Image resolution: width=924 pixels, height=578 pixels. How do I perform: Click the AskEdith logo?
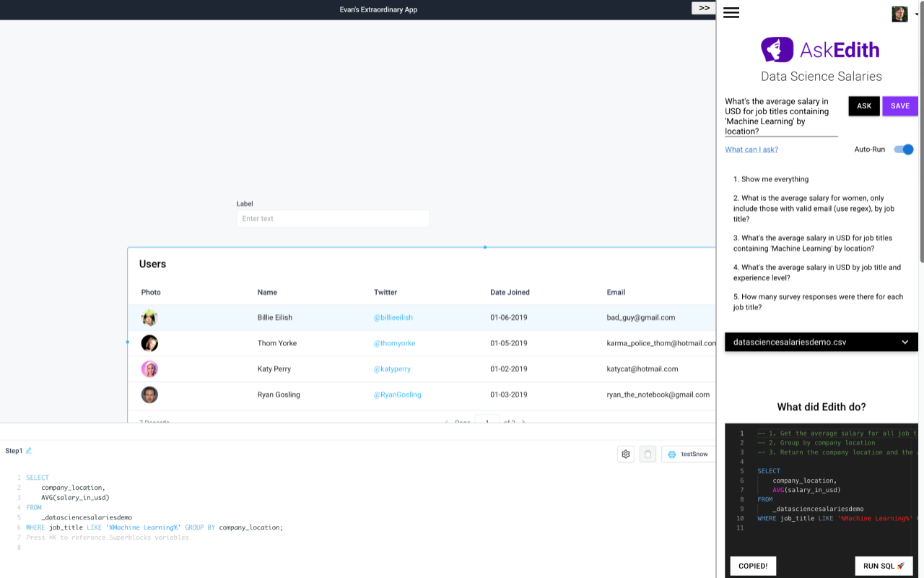point(821,50)
